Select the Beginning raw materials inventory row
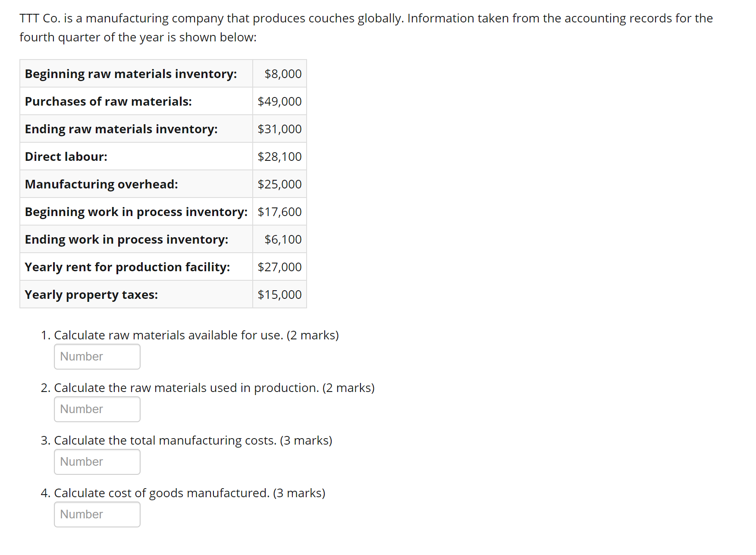The width and height of the screenshot is (756, 555). 130,74
